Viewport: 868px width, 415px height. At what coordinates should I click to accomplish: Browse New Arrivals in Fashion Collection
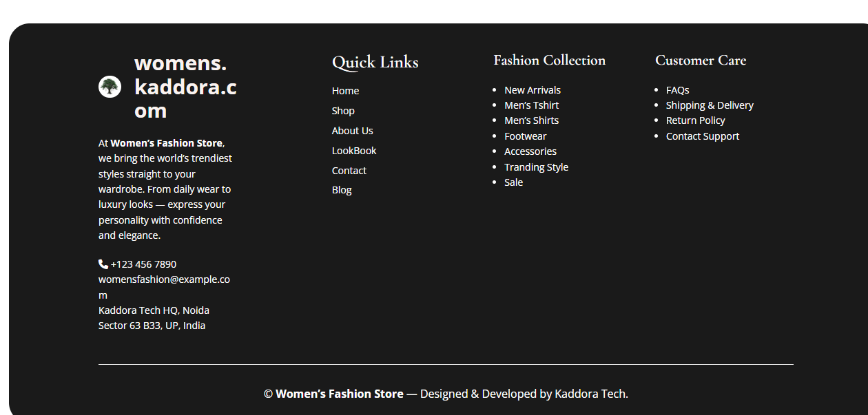tap(532, 90)
